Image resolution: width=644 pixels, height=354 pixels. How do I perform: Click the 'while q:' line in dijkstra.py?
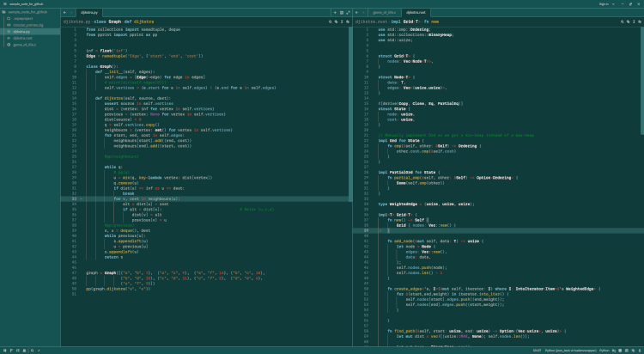tap(113, 168)
